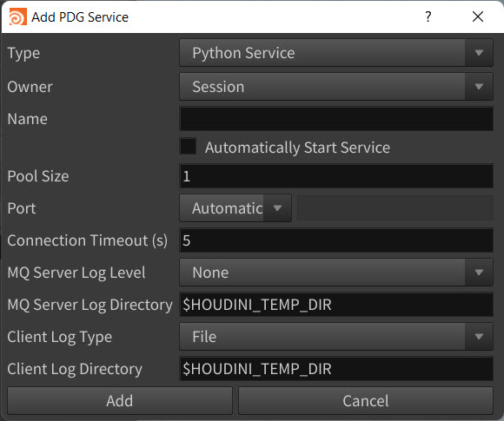Enable Automatically Start Service checkbox
Screen dimensions: 504x421
tap(188, 147)
